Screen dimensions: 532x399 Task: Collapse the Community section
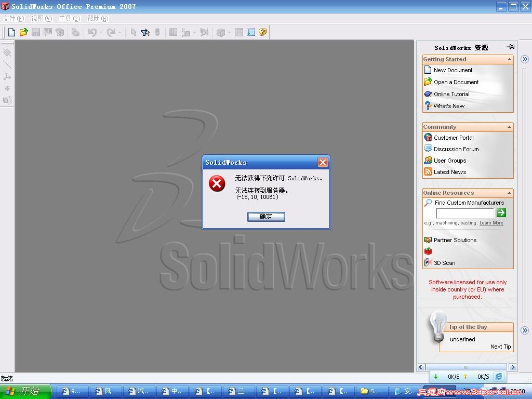(509, 127)
